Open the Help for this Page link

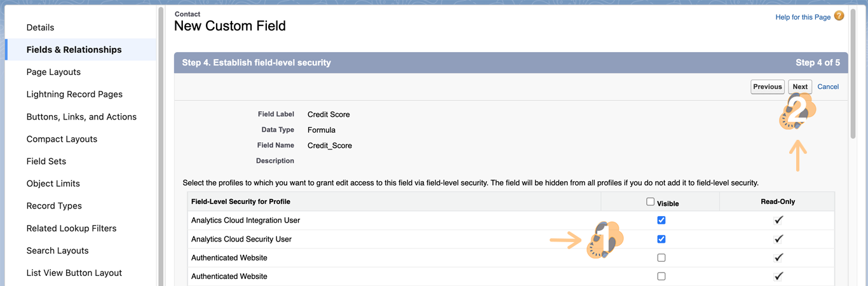803,17
